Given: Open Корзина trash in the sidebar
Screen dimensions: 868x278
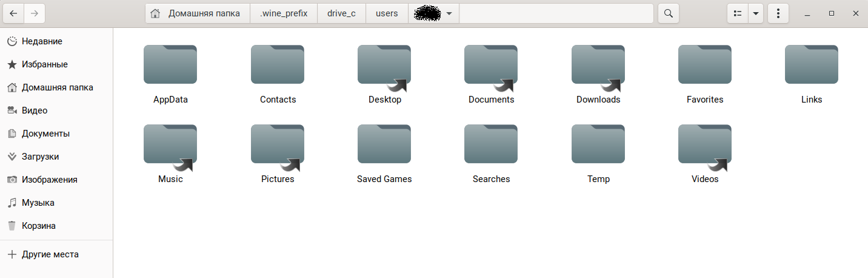Looking at the screenshot, I should tap(39, 226).
